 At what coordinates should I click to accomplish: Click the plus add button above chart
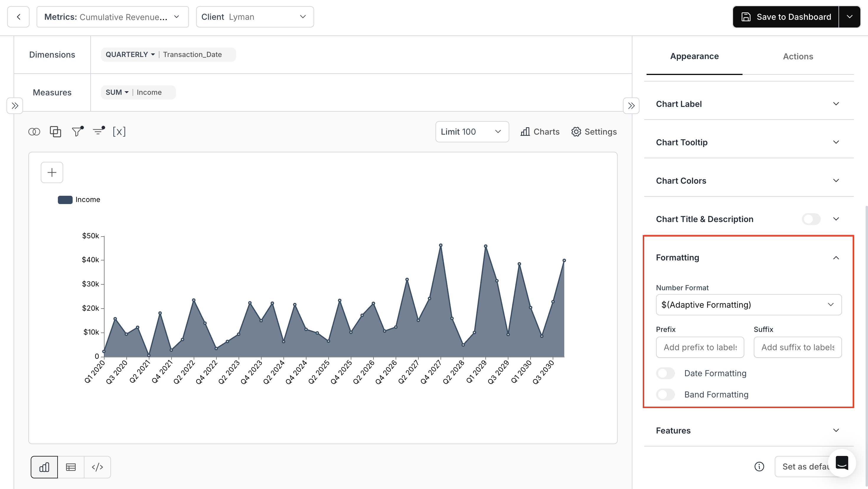(52, 172)
